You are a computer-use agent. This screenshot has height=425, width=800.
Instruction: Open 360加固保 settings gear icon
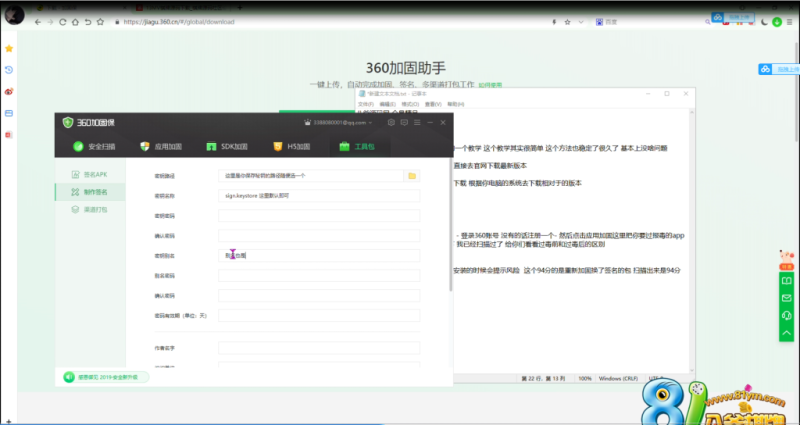coord(391,122)
